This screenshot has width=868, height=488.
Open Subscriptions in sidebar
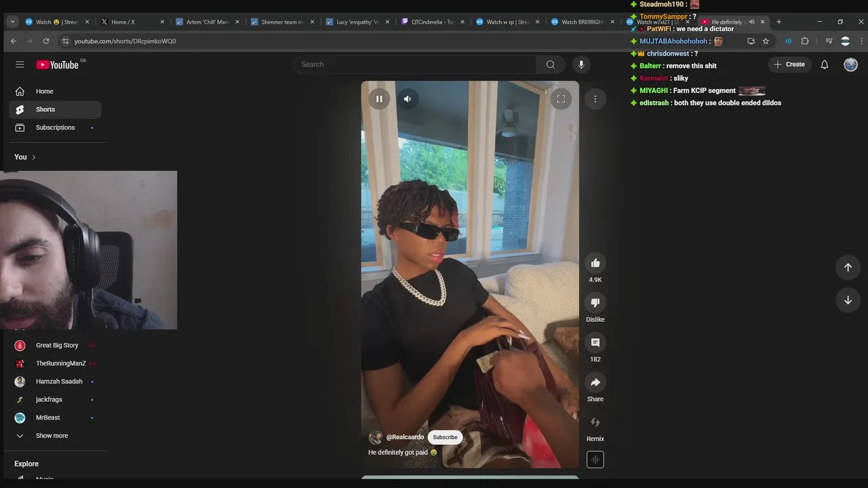pos(56,127)
